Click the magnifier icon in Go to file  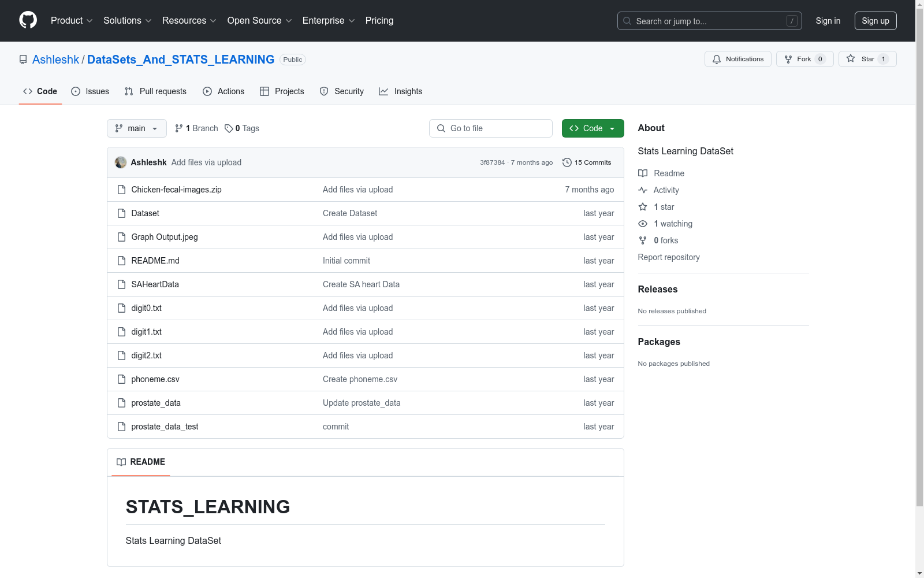(441, 128)
